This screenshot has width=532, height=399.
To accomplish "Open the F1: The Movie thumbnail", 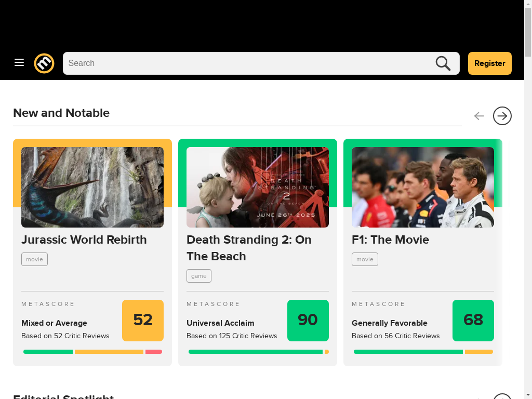I will point(423,187).
